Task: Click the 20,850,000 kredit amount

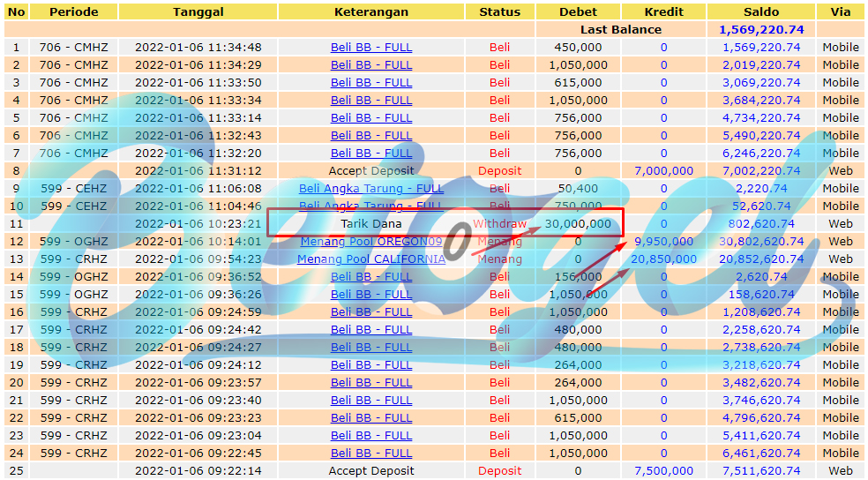Action: (x=663, y=259)
